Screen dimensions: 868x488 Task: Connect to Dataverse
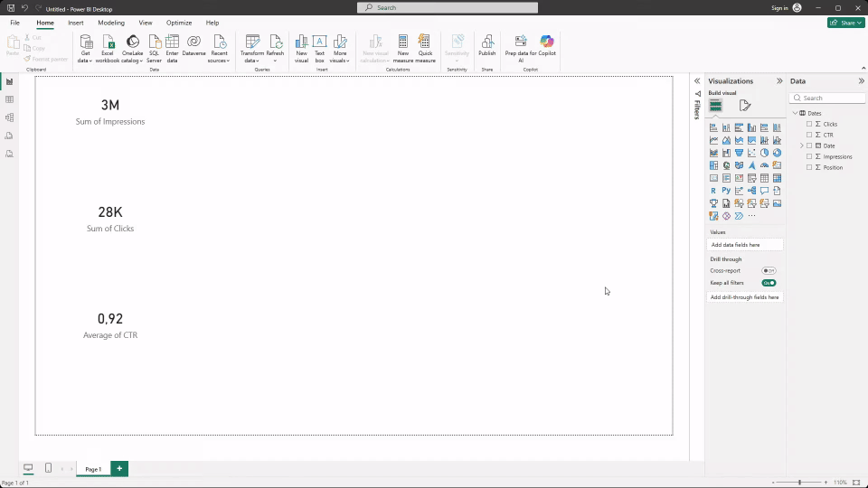point(193,46)
